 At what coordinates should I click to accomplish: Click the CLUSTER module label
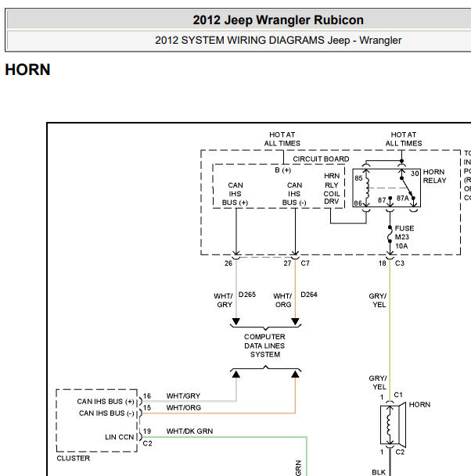pos(74,458)
